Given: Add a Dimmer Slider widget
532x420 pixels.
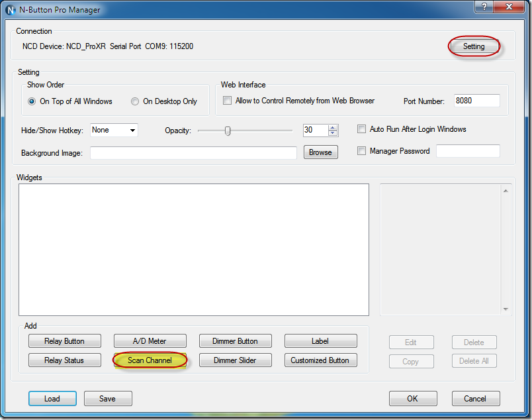Looking at the screenshot, I should pyautogui.click(x=235, y=360).
